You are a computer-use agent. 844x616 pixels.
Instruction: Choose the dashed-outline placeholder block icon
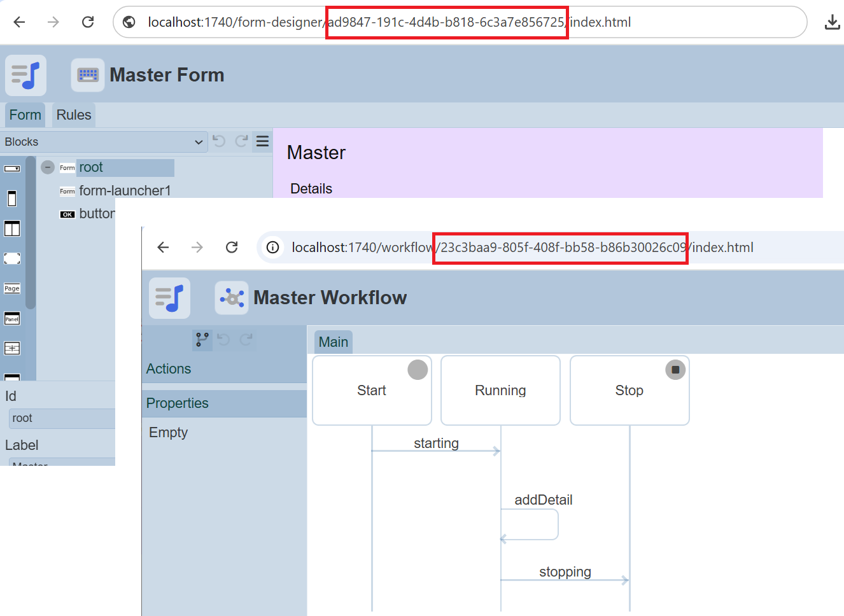pos(12,258)
